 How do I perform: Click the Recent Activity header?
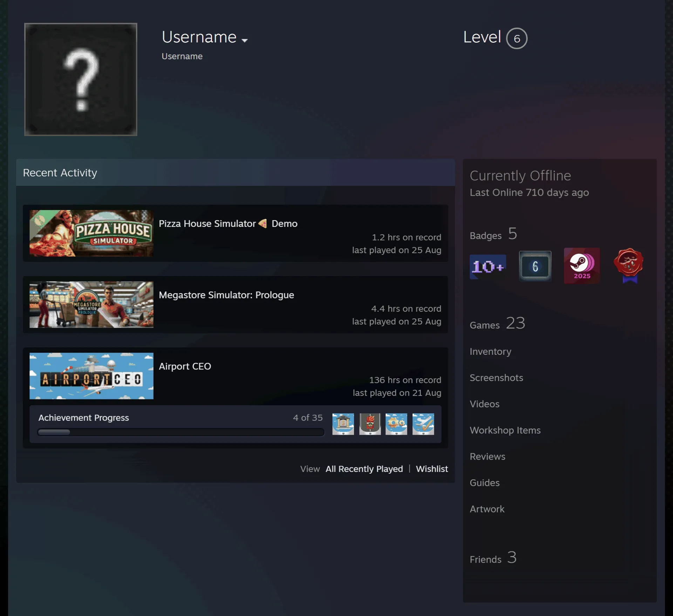(236, 172)
